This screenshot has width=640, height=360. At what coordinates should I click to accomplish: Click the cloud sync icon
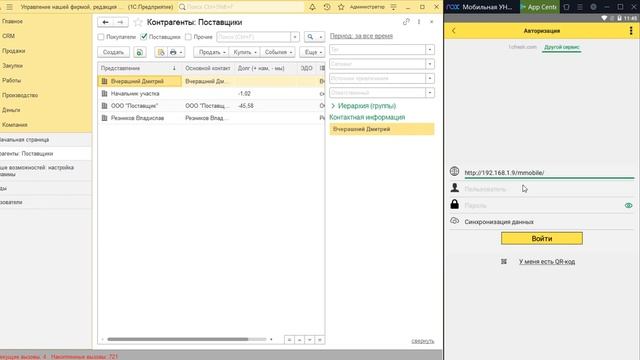(454, 221)
